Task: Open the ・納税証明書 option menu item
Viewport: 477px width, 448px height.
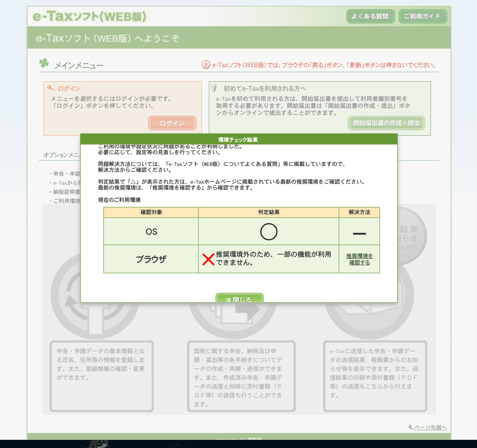Action: coord(64,192)
